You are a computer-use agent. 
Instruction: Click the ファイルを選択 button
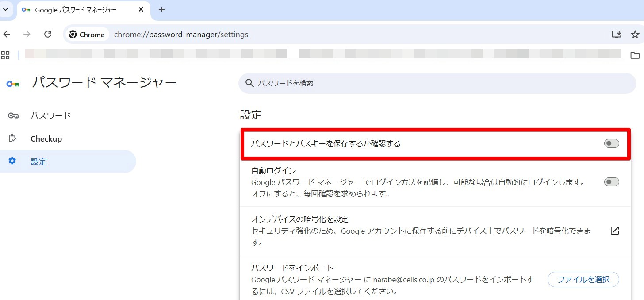pos(583,280)
